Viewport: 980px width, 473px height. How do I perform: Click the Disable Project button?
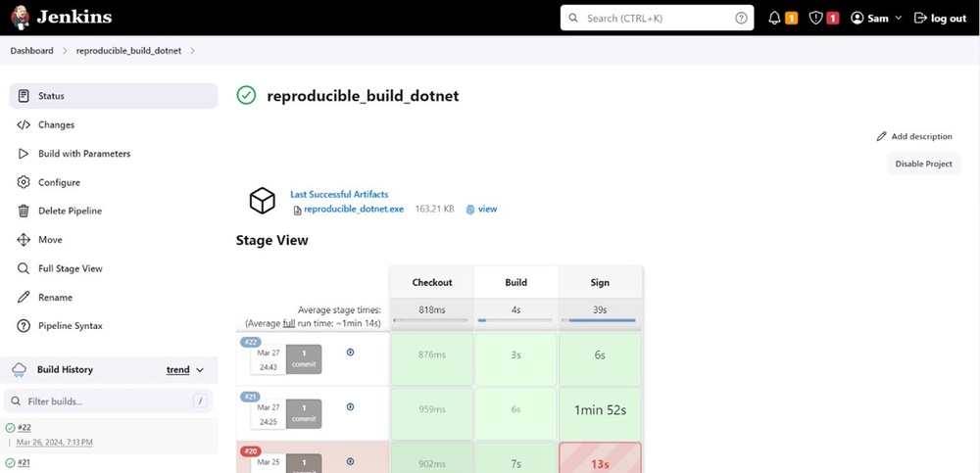[924, 164]
